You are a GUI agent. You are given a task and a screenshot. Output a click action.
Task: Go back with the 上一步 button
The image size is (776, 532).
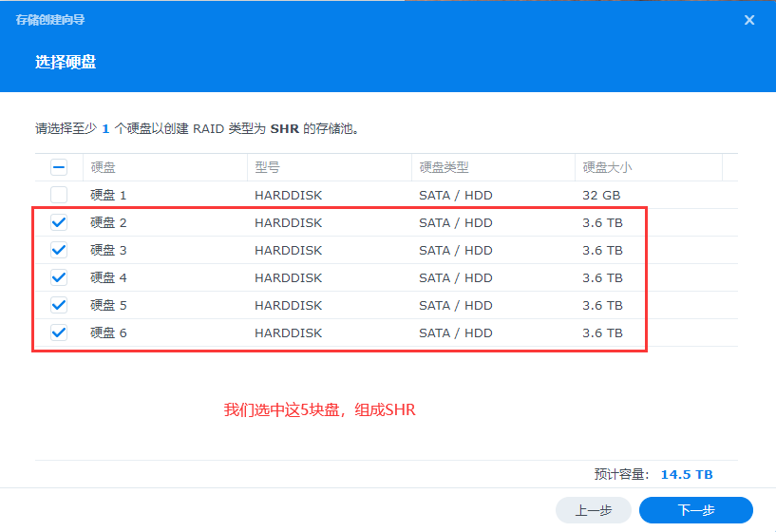pos(593,510)
